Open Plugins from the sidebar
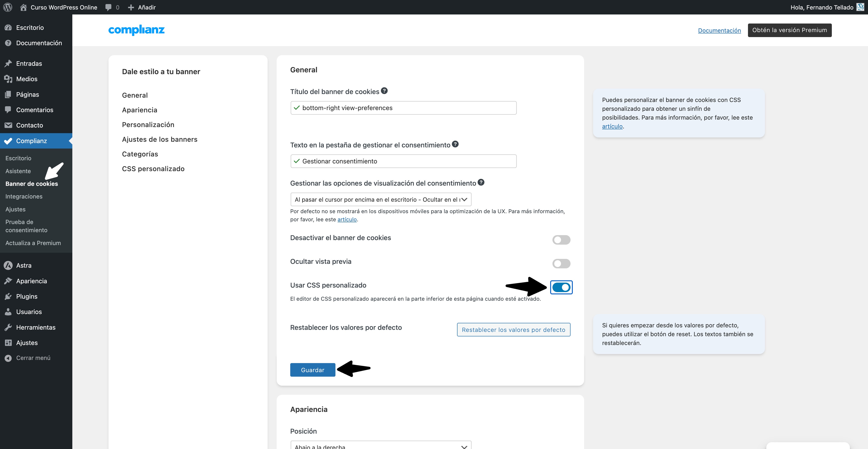This screenshot has width=868, height=449. 27,296
